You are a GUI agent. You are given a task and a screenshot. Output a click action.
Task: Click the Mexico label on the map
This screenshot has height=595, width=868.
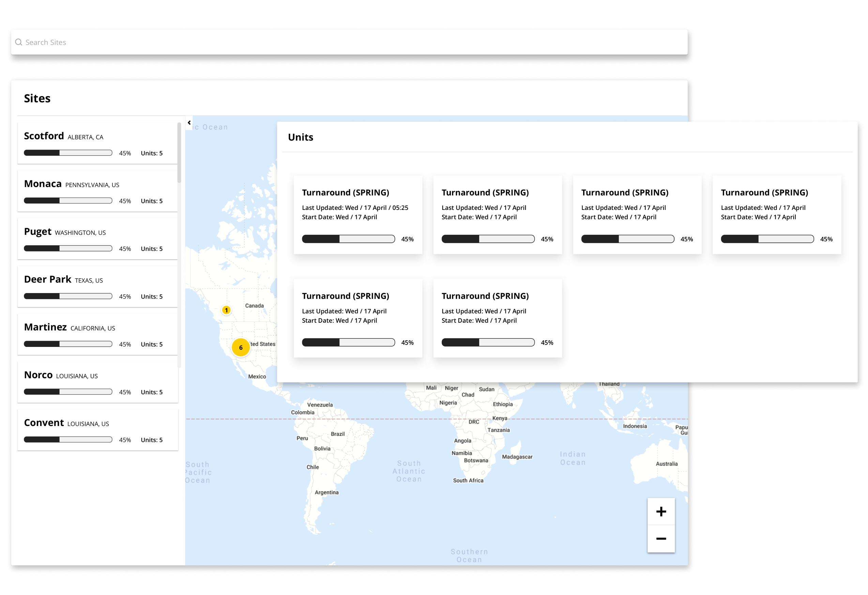point(257,377)
